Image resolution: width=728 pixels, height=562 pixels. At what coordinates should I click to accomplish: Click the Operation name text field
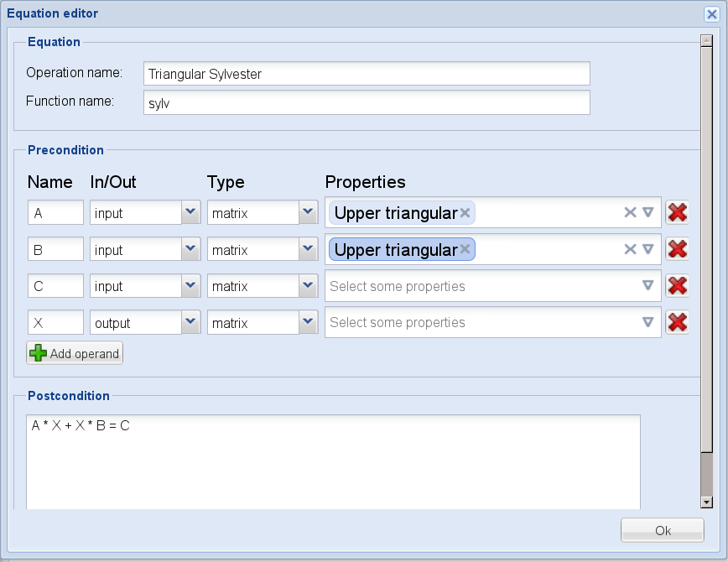click(367, 74)
